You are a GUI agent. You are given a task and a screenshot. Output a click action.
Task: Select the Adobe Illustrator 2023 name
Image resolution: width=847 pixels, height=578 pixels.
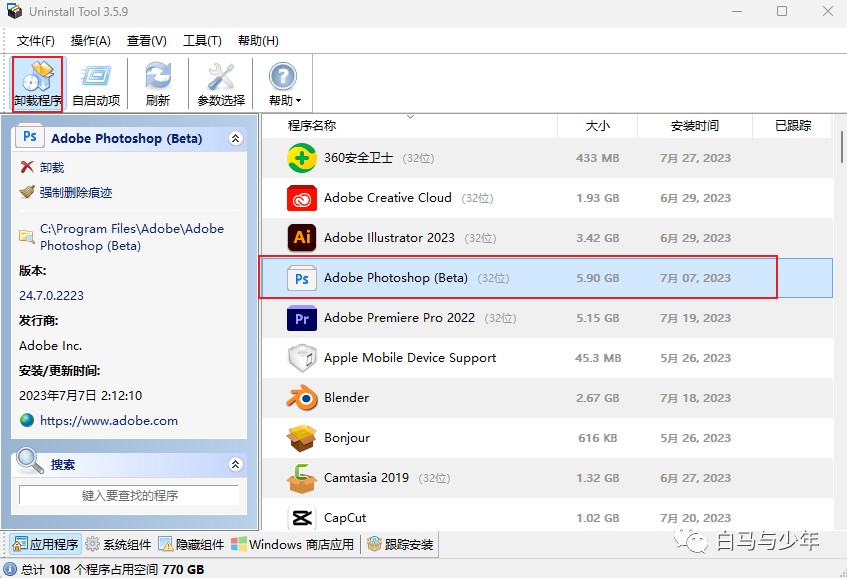(389, 238)
